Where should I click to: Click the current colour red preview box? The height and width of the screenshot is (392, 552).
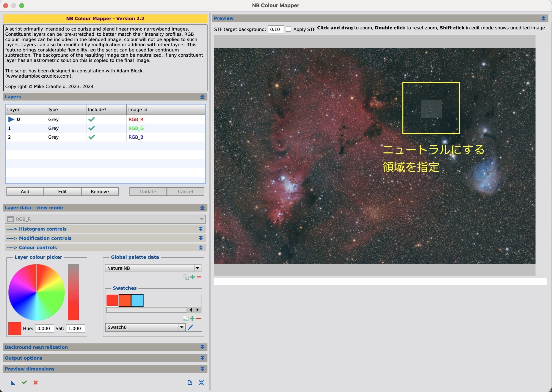[x=15, y=329]
